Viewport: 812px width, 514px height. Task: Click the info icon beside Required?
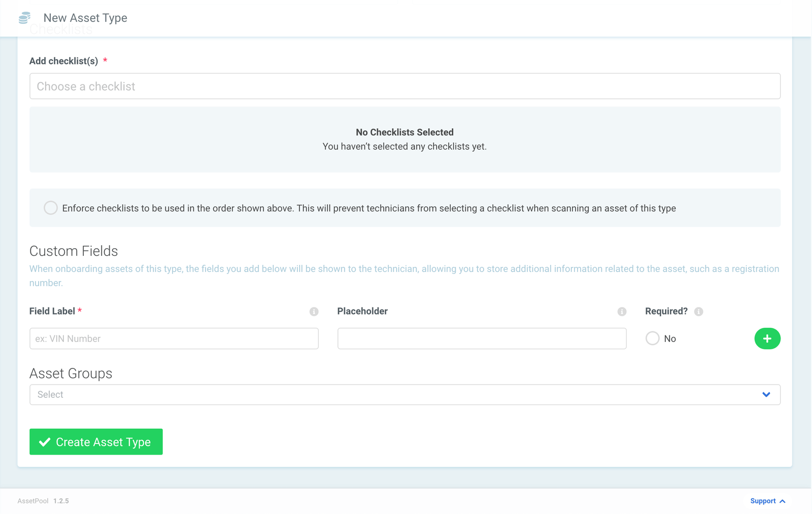(699, 312)
